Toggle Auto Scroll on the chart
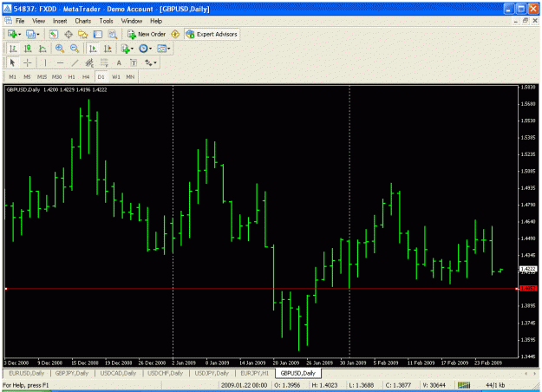The width and height of the screenshot is (542, 392). click(93, 49)
